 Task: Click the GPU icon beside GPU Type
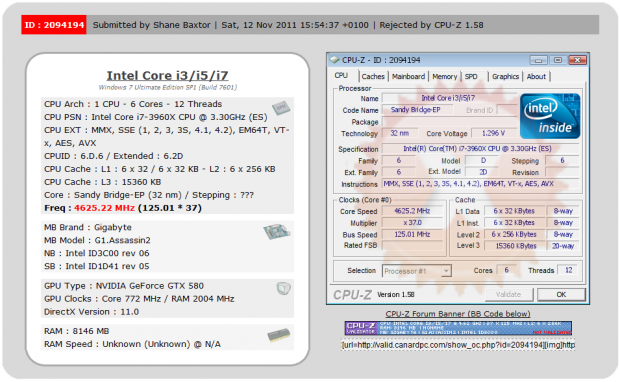tap(284, 289)
